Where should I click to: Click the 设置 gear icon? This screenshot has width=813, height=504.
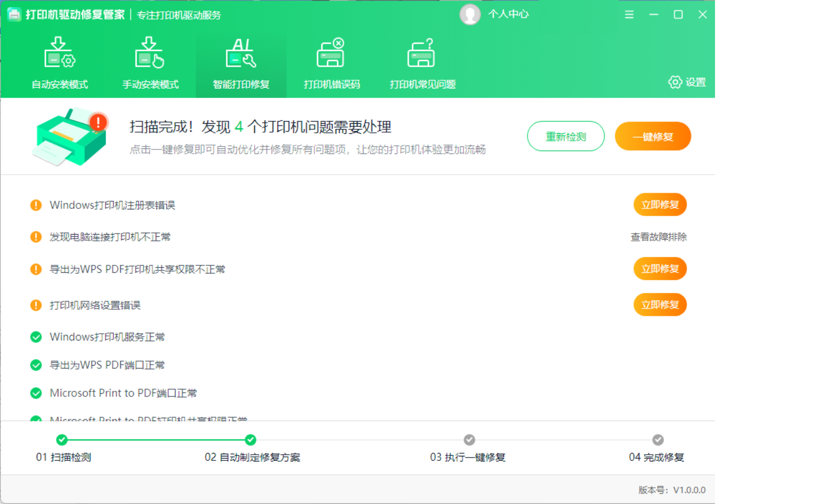pyautogui.click(x=675, y=82)
